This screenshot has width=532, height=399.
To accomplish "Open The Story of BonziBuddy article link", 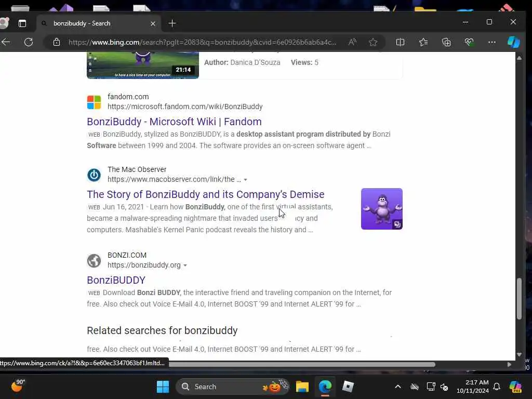I will [x=206, y=194].
